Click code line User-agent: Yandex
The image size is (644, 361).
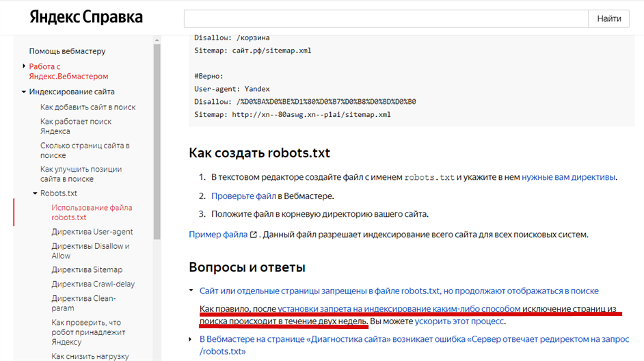[232, 89]
